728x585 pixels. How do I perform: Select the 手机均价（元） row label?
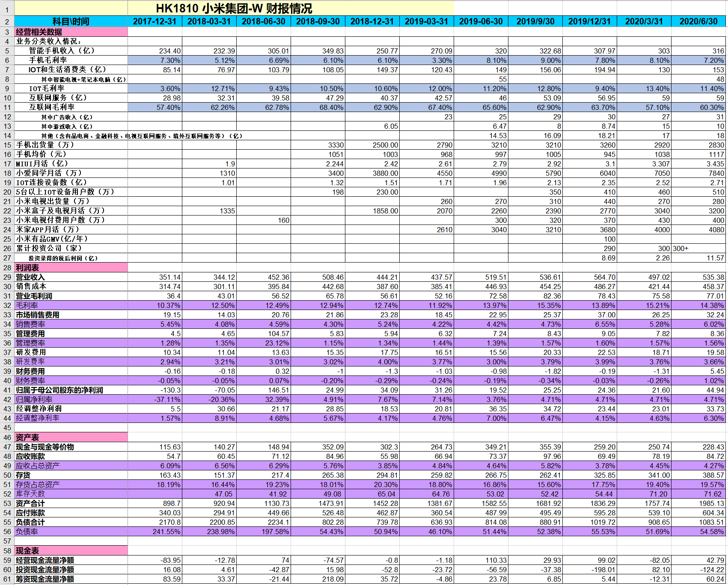71,154
